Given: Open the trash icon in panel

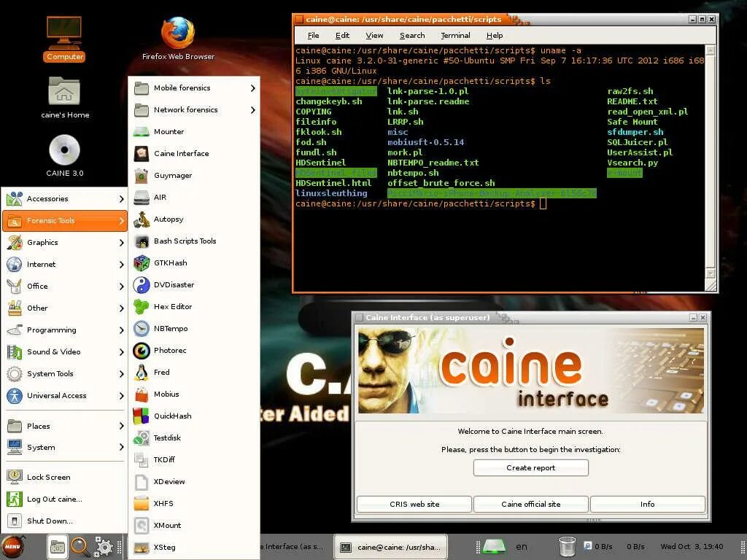Looking at the screenshot, I should pyautogui.click(x=567, y=547).
